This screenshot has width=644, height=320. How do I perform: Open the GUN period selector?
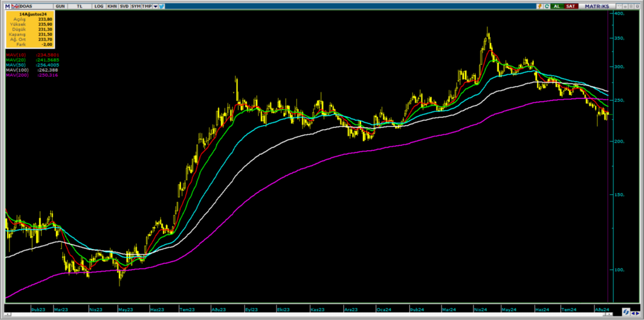point(60,6)
